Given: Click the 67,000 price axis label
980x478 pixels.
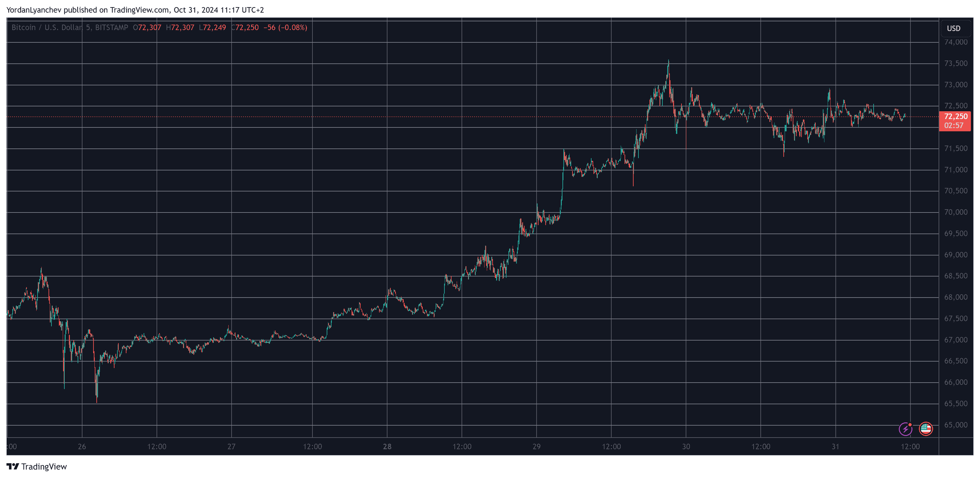Looking at the screenshot, I should [x=956, y=340].
